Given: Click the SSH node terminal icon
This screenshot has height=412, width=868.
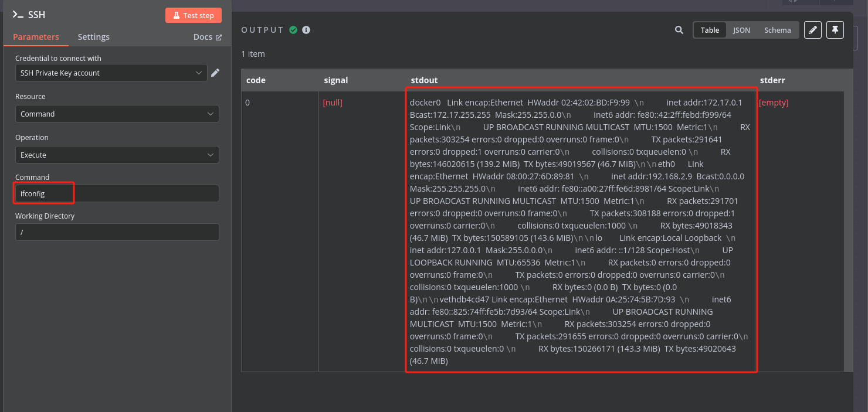Looking at the screenshot, I should (x=18, y=15).
